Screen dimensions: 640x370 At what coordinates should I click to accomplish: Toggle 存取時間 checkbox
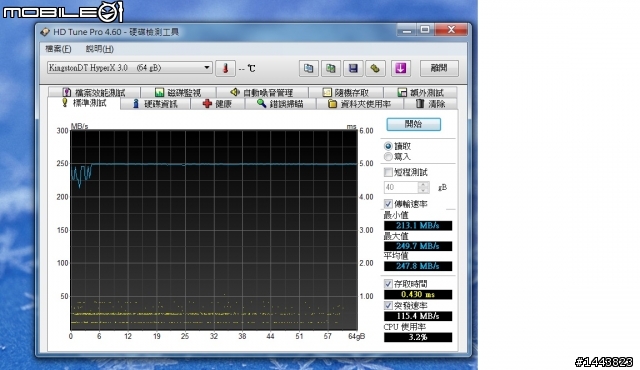[x=388, y=284]
